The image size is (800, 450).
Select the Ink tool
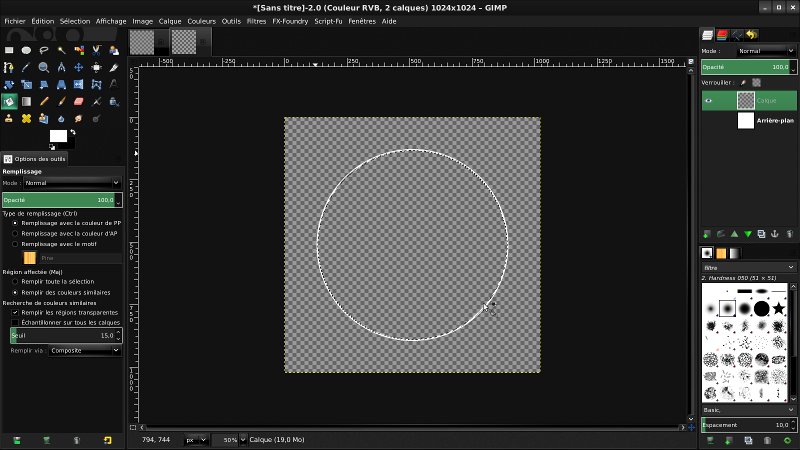(113, 102)
